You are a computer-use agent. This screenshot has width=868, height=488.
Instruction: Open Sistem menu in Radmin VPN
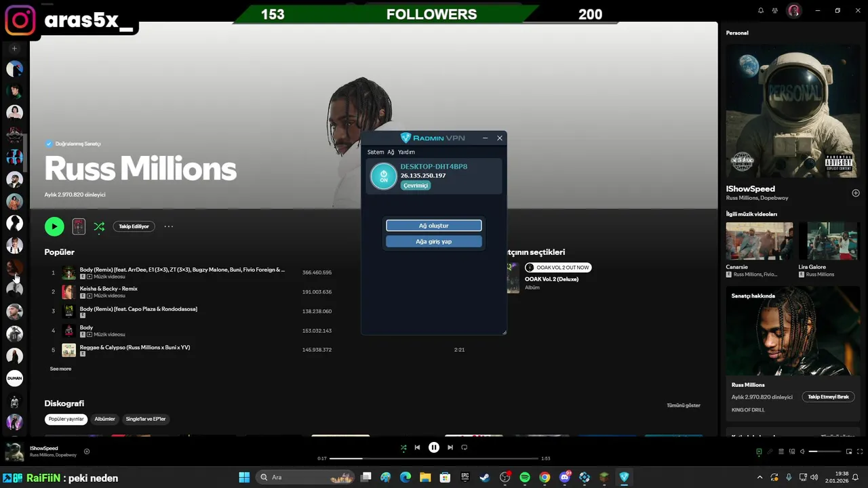tap(376, 152)
